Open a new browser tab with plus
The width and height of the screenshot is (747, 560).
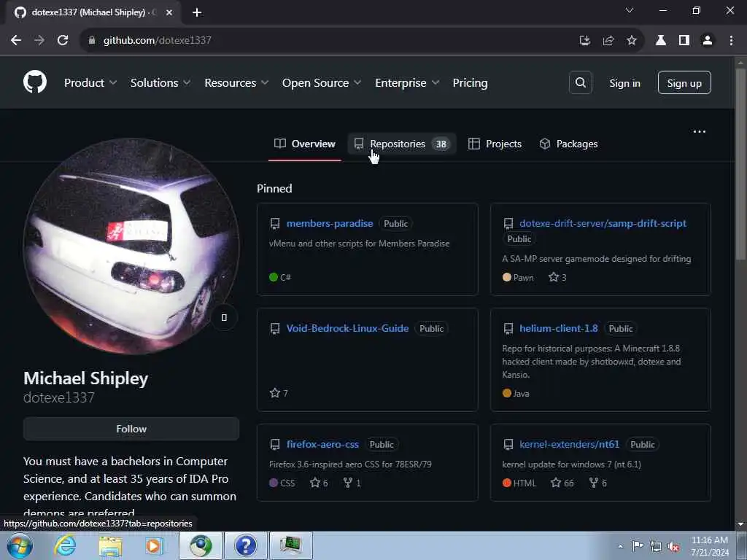click(197, 12)
